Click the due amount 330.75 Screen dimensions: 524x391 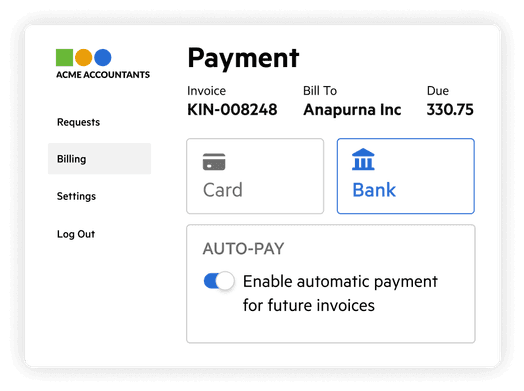coord(450,110)
